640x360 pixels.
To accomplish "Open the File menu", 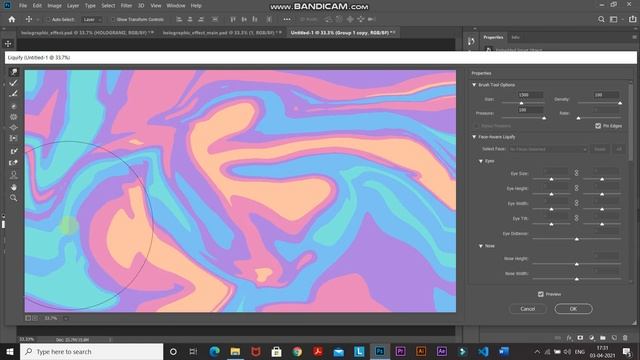I will coord(23,6).
